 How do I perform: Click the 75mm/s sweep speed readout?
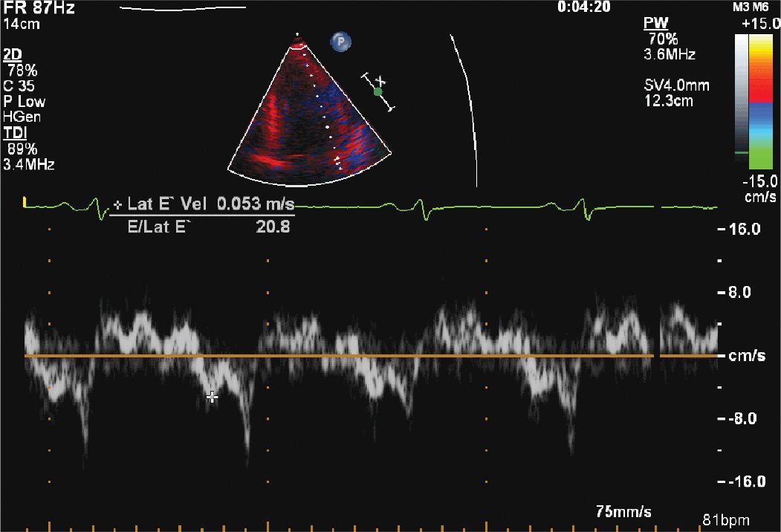click(x=624, y=511)
